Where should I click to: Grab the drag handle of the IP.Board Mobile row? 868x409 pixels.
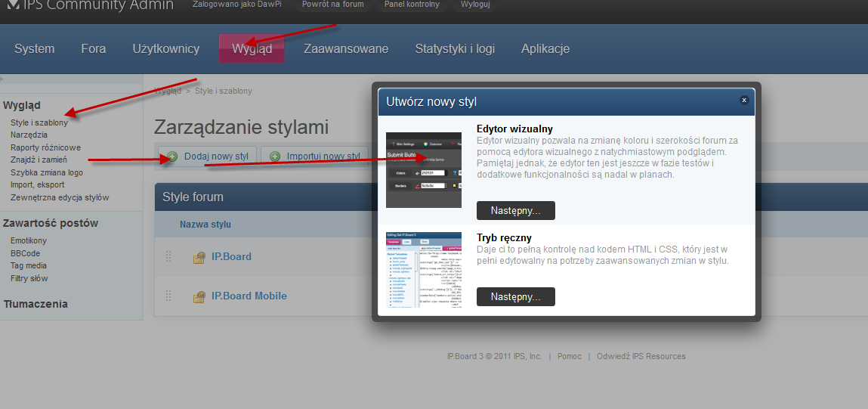click(168, 296)
